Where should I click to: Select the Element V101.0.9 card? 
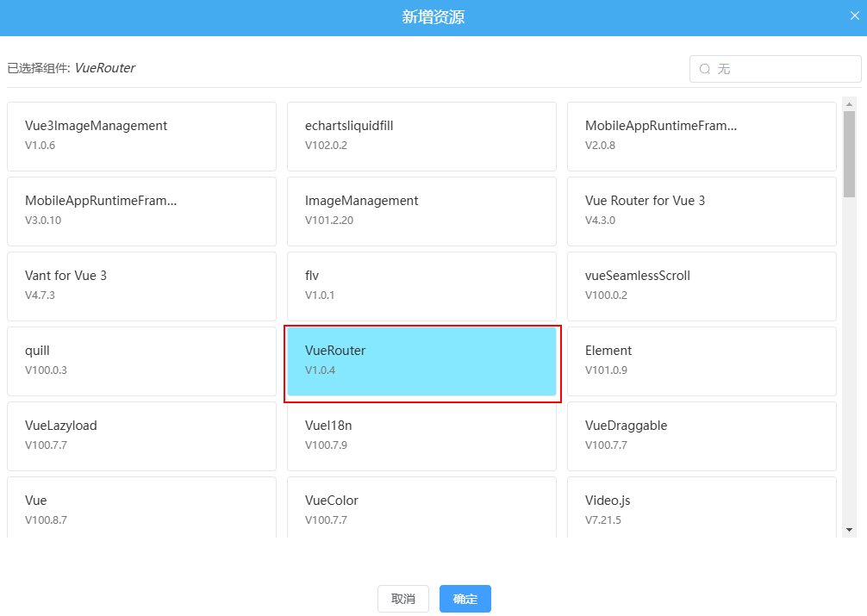coord(702,362)
